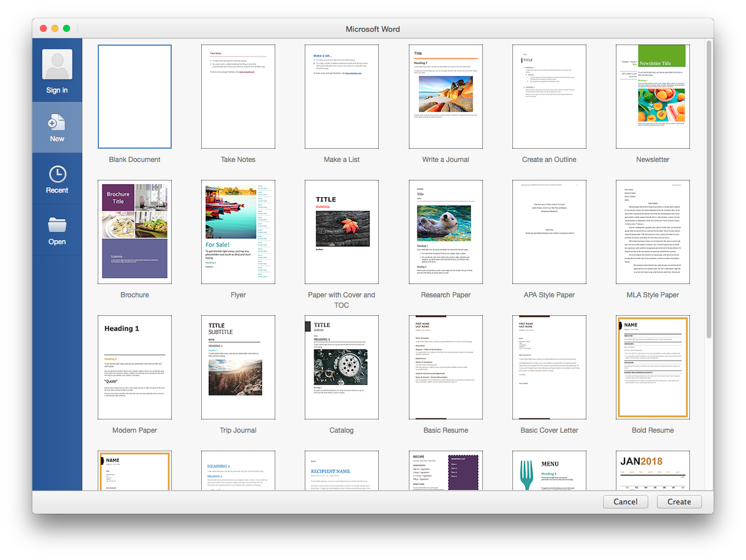Pick the Make a List template thumbnail
746x560 pixels.
(x=342, y=97)
